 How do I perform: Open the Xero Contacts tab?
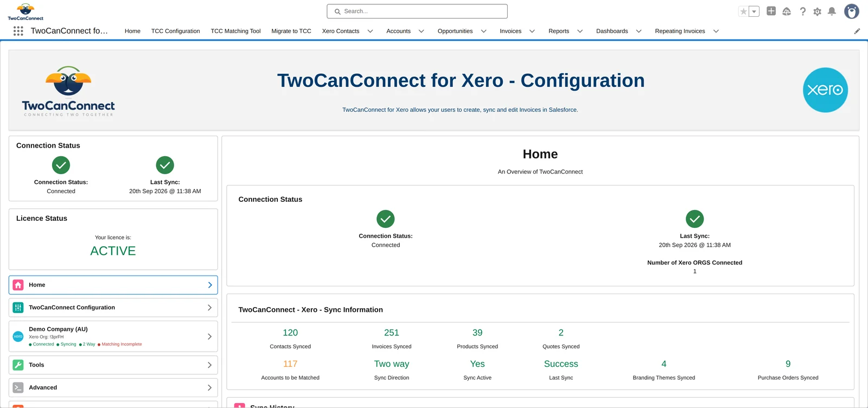(x=341, y=31)
